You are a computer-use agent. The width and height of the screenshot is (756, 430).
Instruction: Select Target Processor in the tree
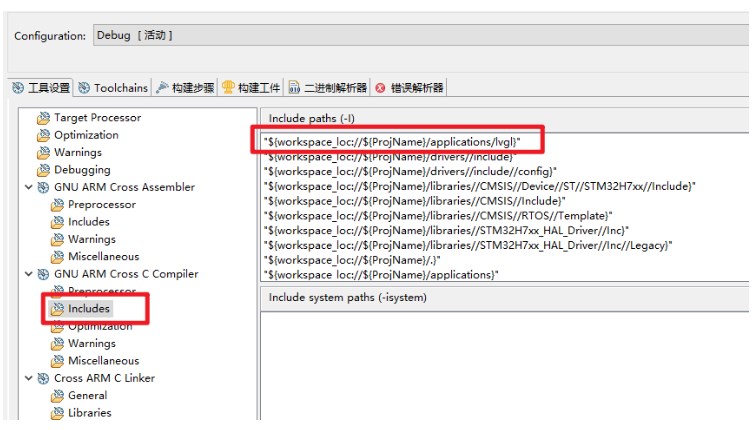[97, 118]
